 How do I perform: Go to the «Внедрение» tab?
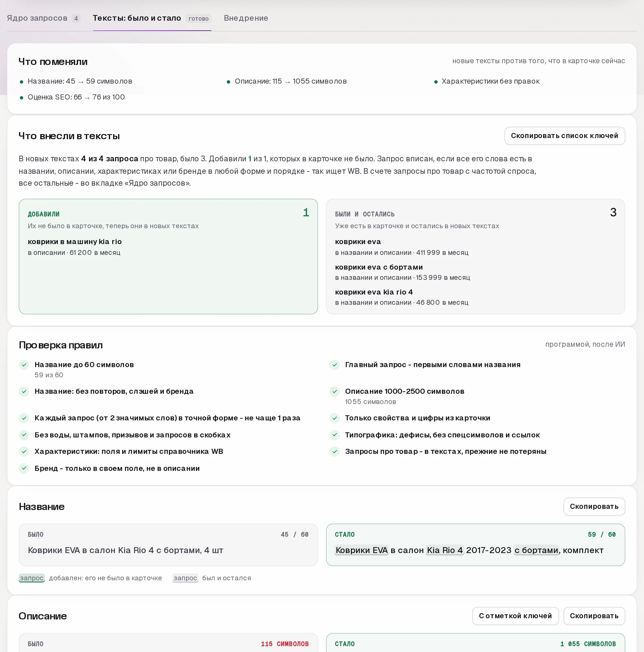coord(246,18)
